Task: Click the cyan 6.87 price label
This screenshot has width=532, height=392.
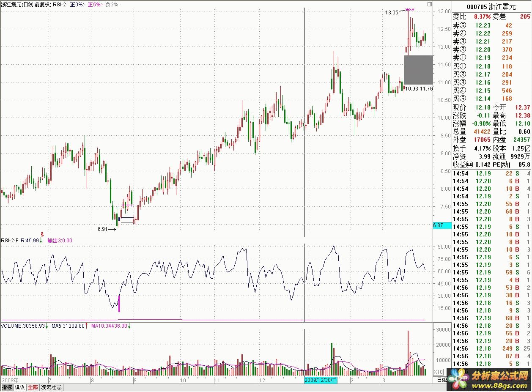Action: tap(442, 226)
